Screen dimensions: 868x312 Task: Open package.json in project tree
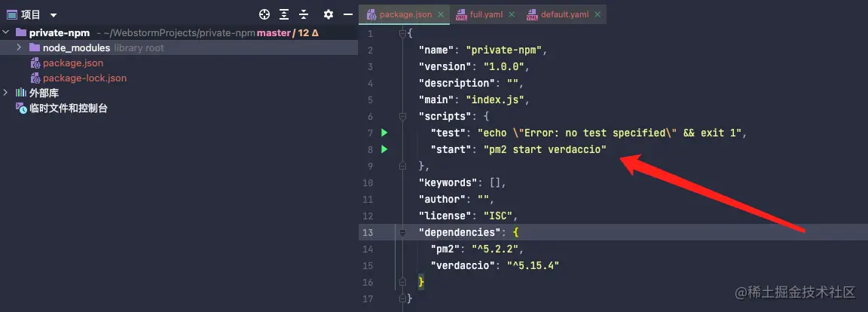[72, 63]
